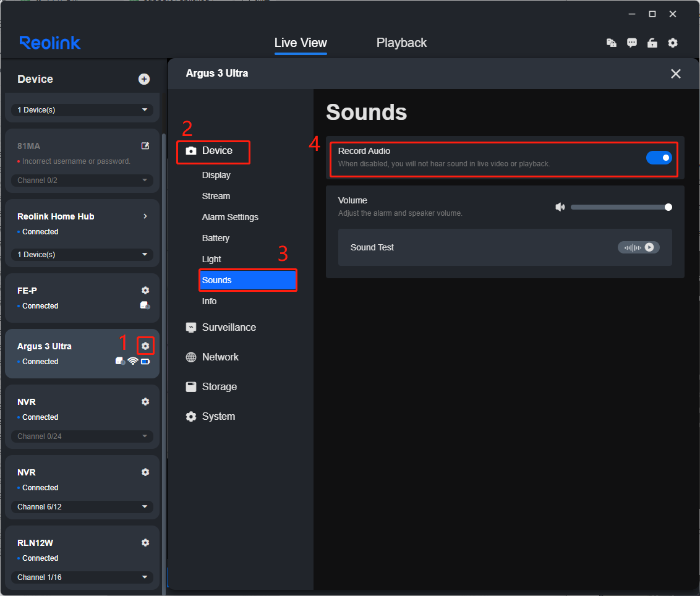The width and height of the screenshot is (700, 596).
Task: Click 'Incorrect username or password.' message
Action: click(76, 161)
